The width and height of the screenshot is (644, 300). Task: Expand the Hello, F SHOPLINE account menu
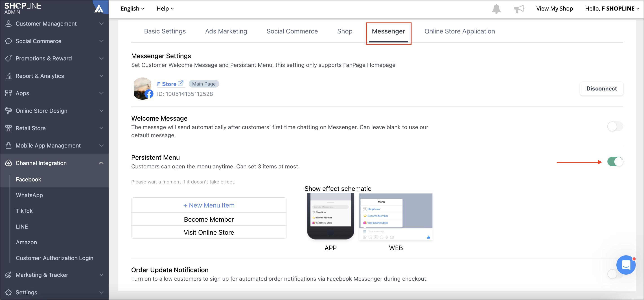pyautogui.click(x=612, y=8)
